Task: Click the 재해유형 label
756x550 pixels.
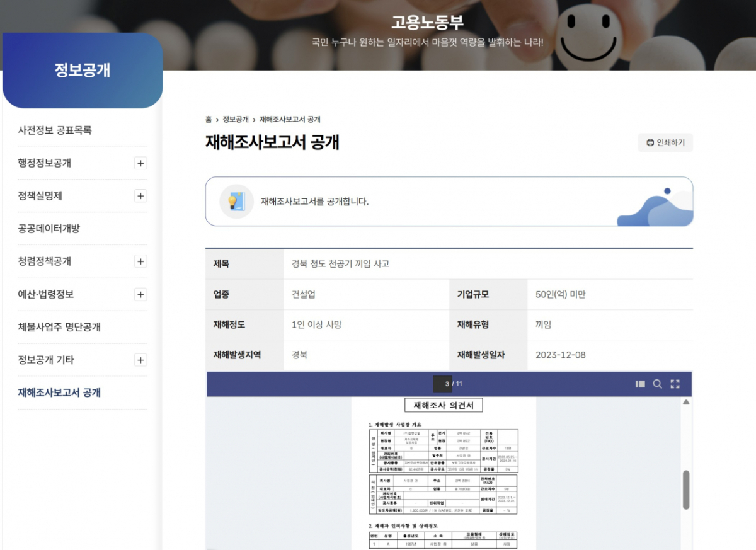Action: (x=473, y=324)
